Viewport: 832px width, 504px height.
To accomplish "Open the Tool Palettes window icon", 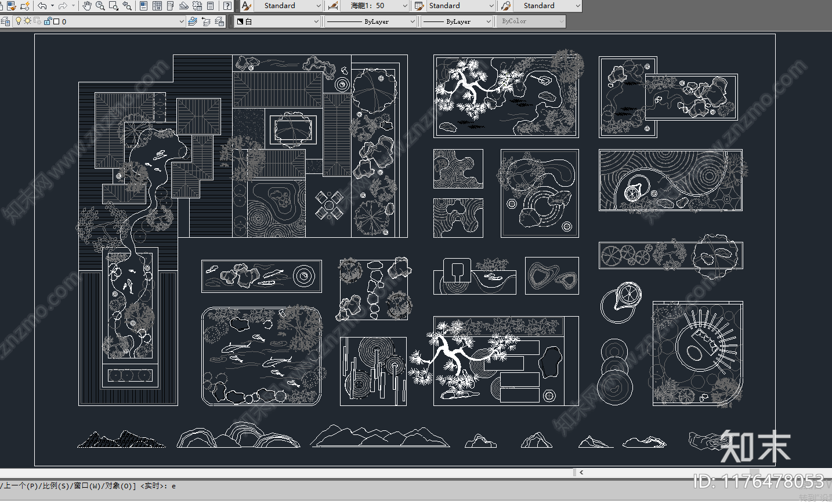I will (170, 6).
